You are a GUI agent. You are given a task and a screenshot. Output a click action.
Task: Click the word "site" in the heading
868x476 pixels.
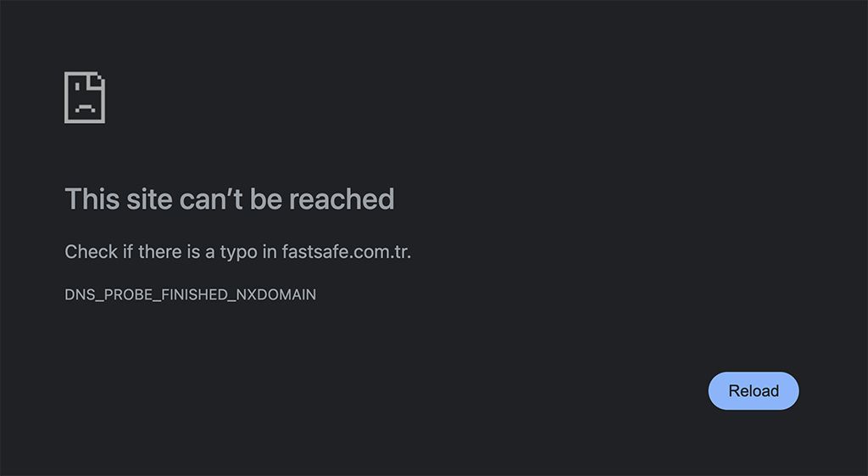click(149, 199)
